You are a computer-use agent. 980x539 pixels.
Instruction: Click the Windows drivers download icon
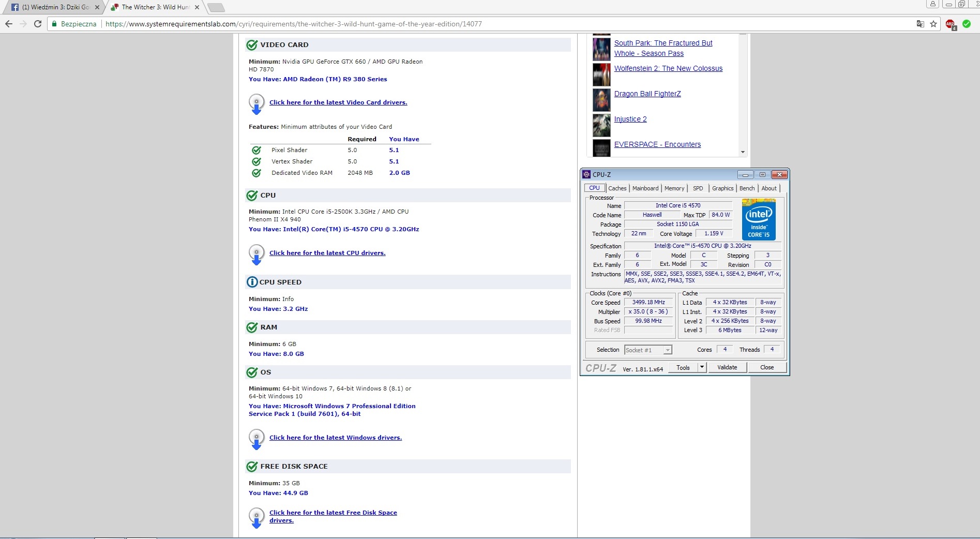click(257, 439)
